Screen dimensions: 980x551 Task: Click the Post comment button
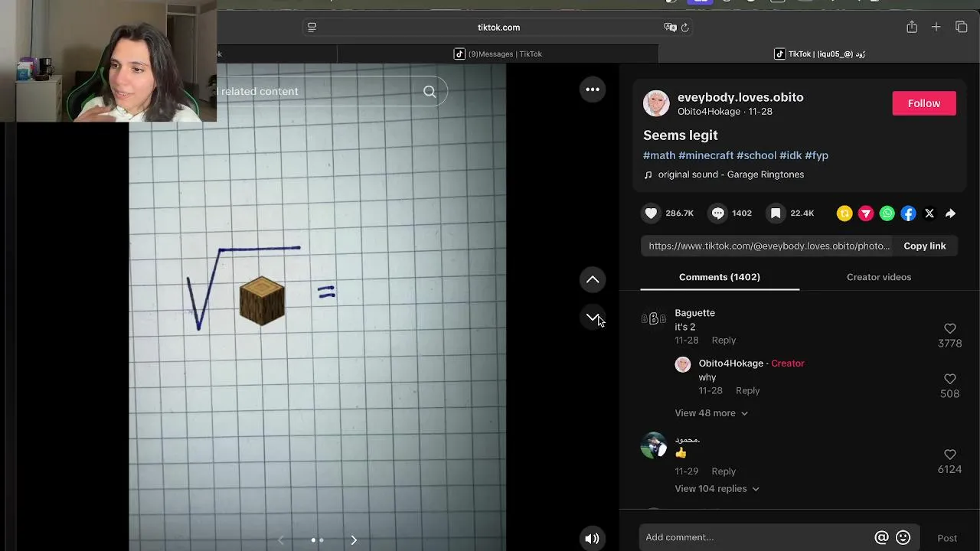(947, 538)
